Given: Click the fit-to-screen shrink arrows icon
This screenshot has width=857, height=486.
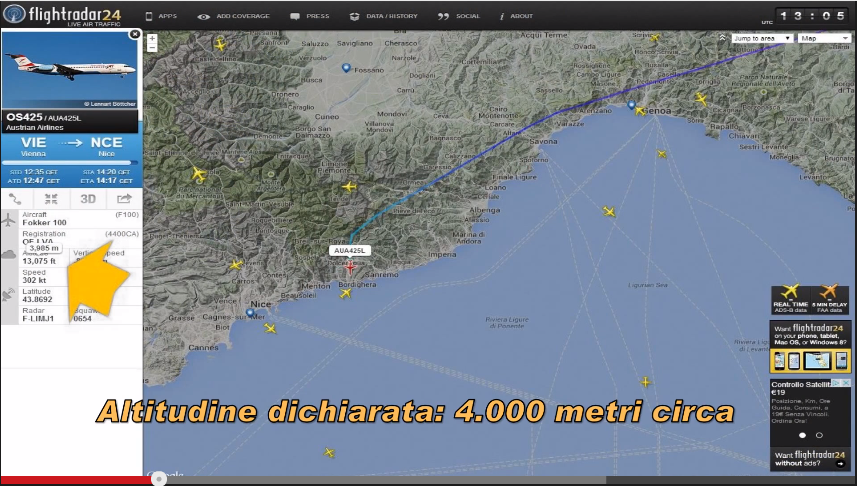Looking at the screenshot, I should 51,199.
